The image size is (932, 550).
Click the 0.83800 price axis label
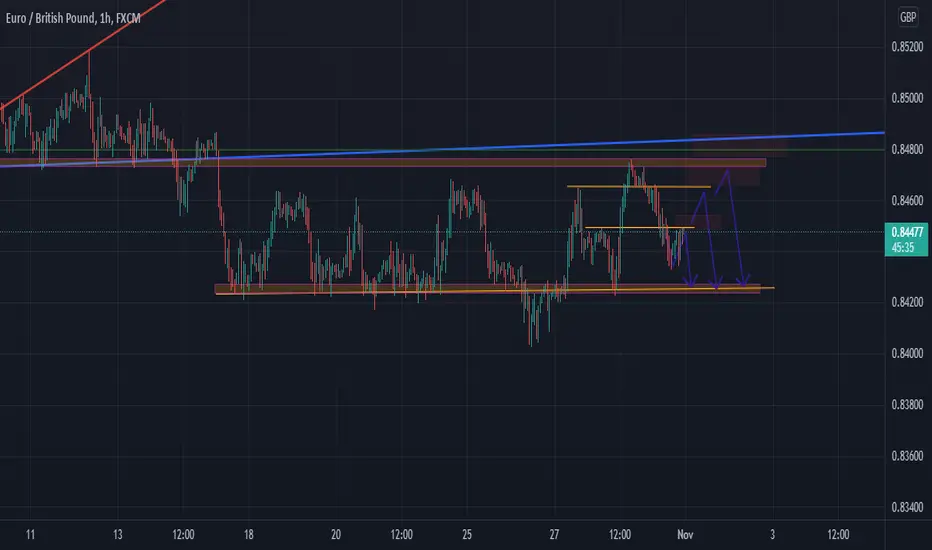click(x=908, y=405)
